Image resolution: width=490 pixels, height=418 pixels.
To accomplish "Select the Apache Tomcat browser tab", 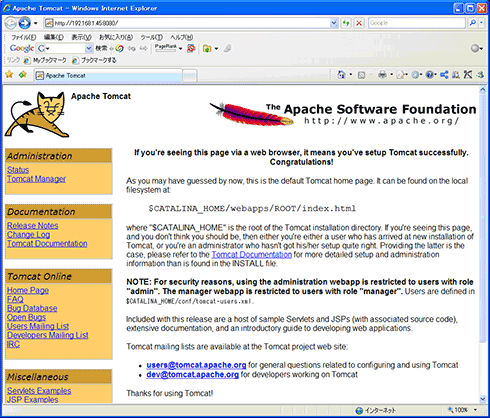I will 108,76.
